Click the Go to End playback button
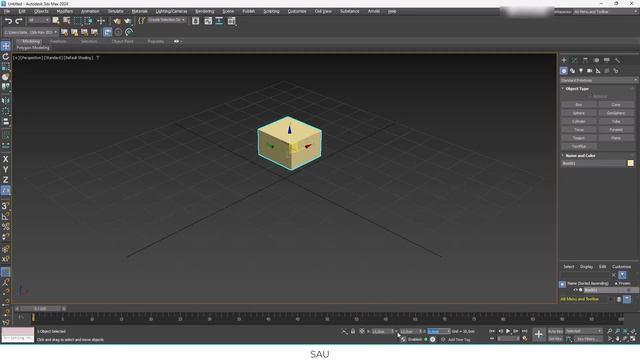 tap(524, 331)
